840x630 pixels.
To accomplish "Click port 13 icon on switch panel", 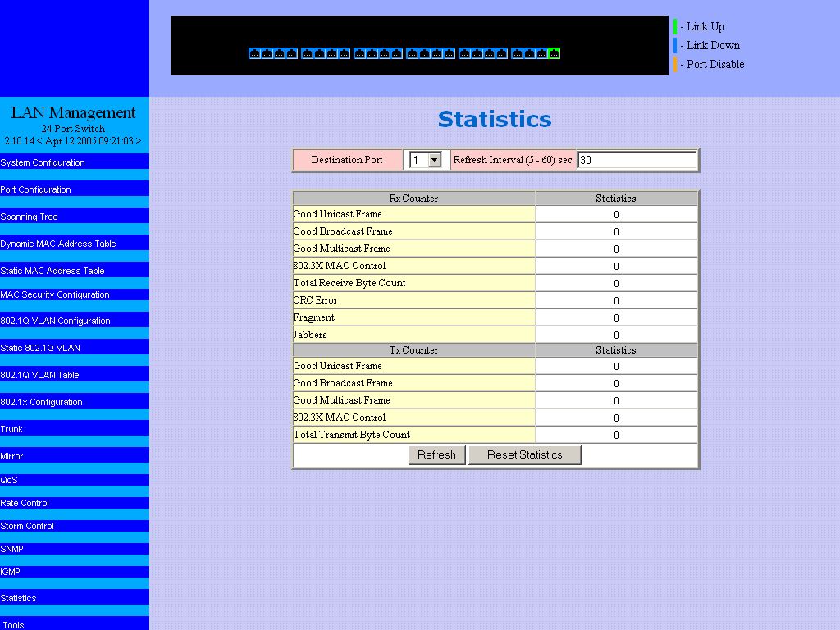I will tap(412, 53).
